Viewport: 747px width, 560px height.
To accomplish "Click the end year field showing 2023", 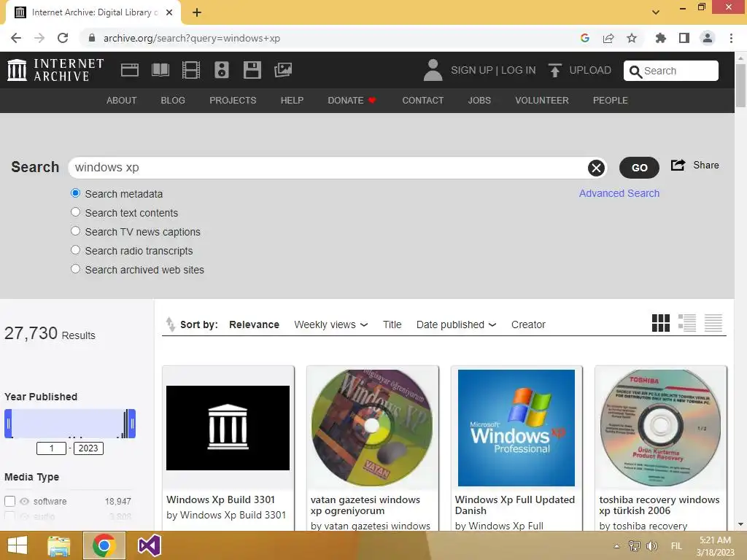I will click(88, 448).
